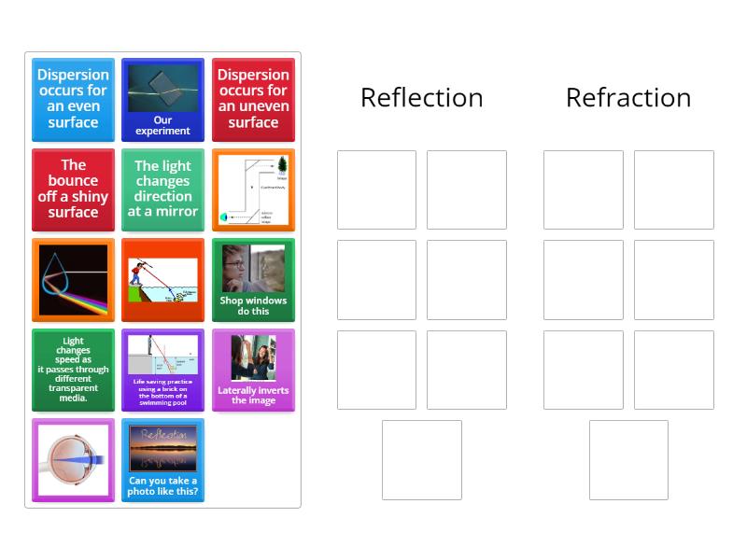The height and width of the screenshot is (560, 747).
Task: Click the first empty slot under Refraction
Action: (584, 189)
